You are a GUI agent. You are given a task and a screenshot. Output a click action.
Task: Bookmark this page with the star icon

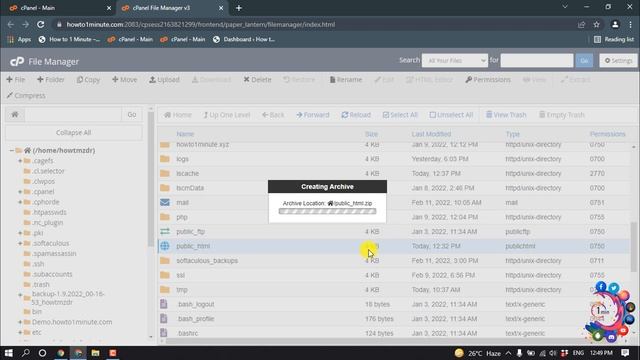(596, 24)
